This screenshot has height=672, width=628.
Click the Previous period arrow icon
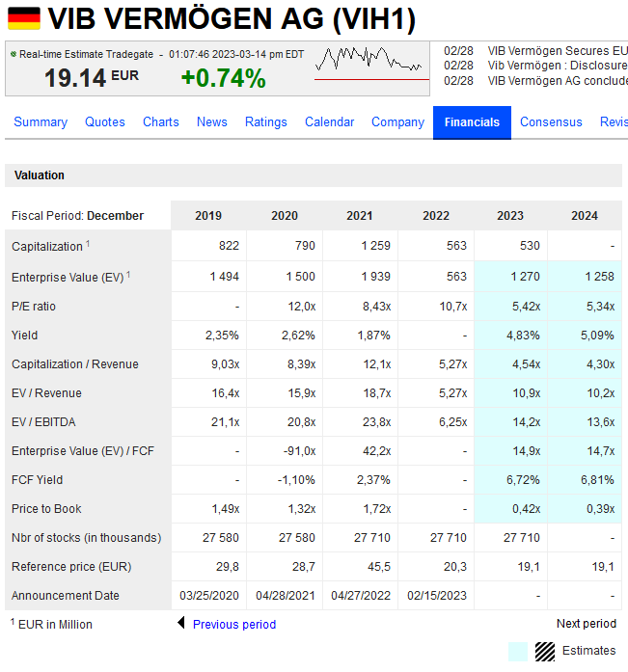pos(181,624)
